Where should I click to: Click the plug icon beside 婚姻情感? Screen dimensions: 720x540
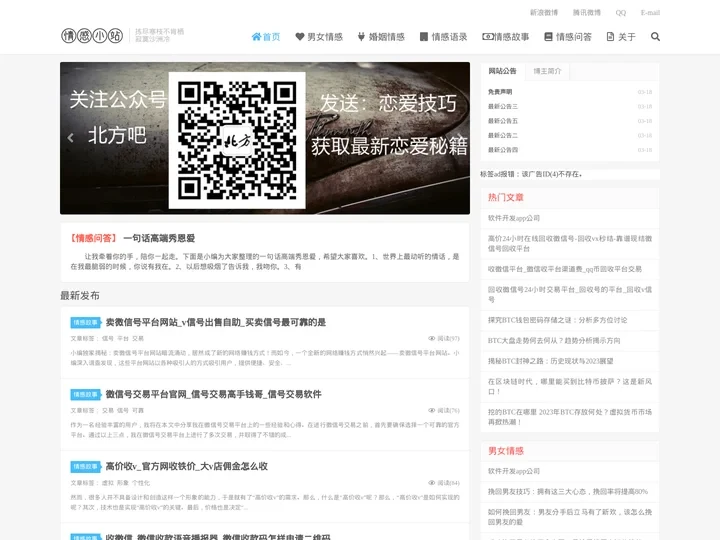tap(361, 37)
